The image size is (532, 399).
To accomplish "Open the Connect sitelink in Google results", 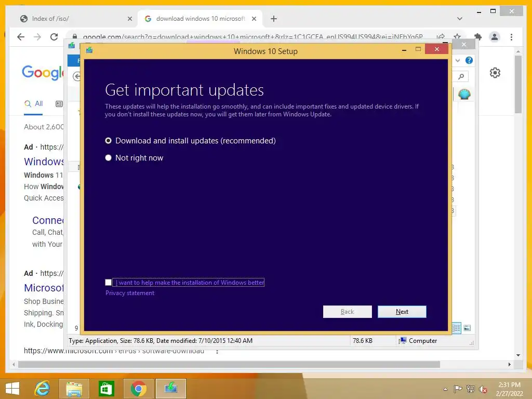I will point(48,220).
